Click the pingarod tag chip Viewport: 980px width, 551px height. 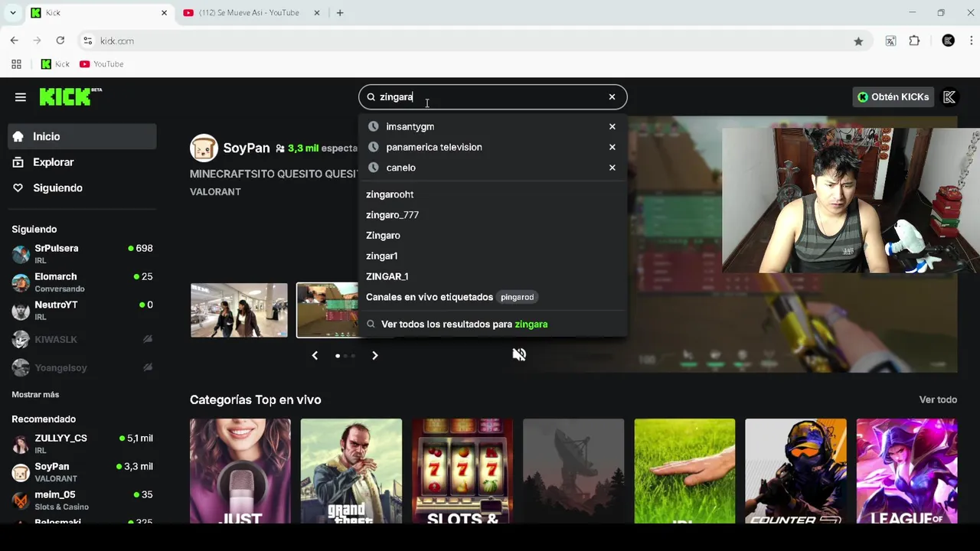point(517,297)
